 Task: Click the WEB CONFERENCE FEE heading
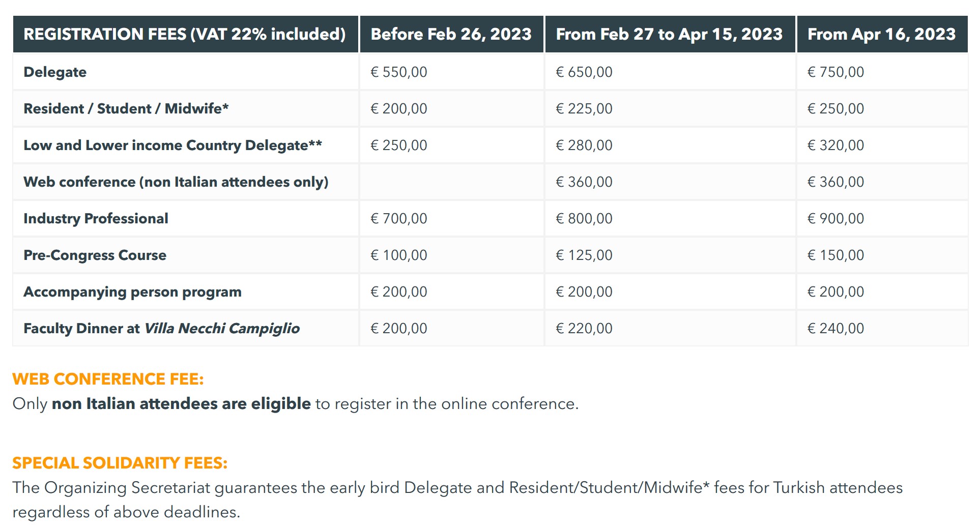click(x=108, y=379)
